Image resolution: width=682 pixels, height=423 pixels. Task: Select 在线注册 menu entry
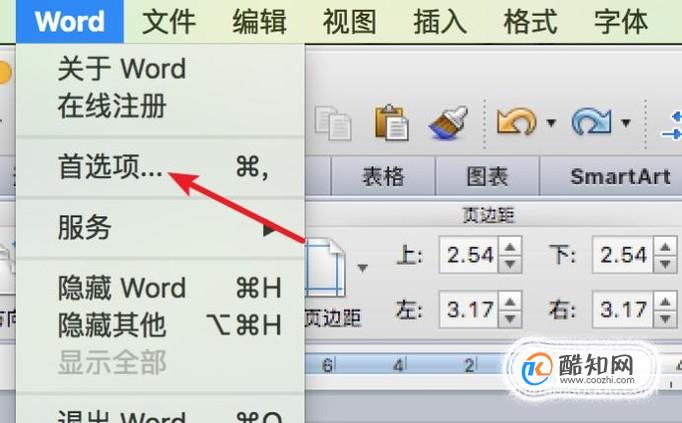pos(160,106)
